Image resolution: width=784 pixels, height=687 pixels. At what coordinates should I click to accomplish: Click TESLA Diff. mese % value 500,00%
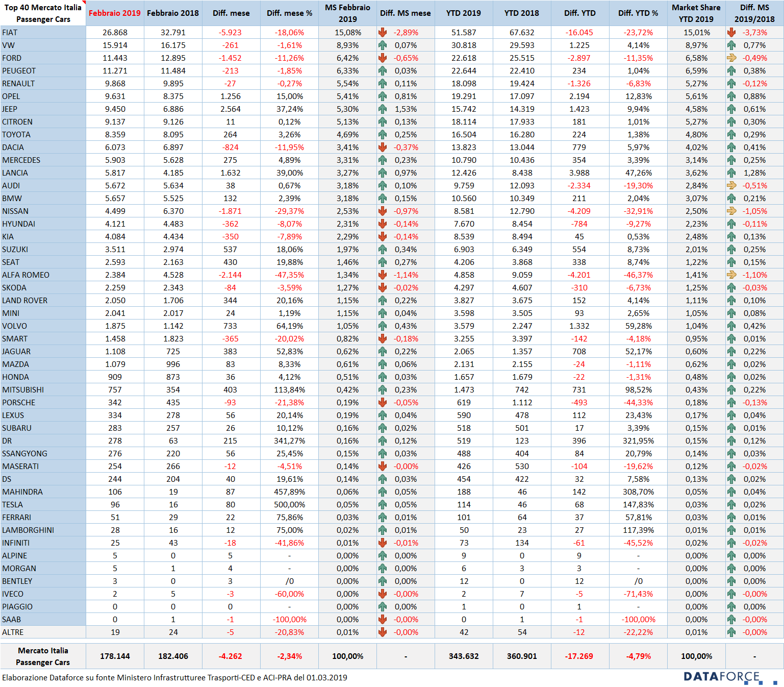(289, 504)
